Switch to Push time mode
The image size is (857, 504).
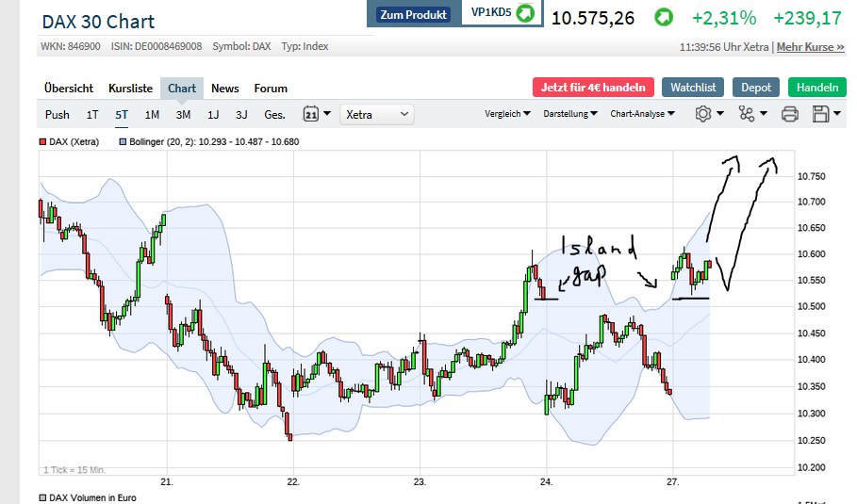[x=58, y=114]
